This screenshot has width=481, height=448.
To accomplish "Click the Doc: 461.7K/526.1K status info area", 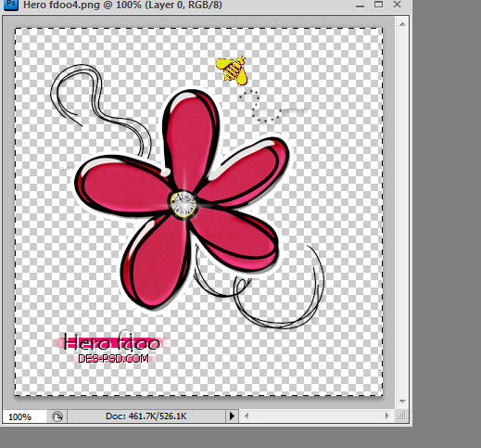I will click(x=146, y=416).
